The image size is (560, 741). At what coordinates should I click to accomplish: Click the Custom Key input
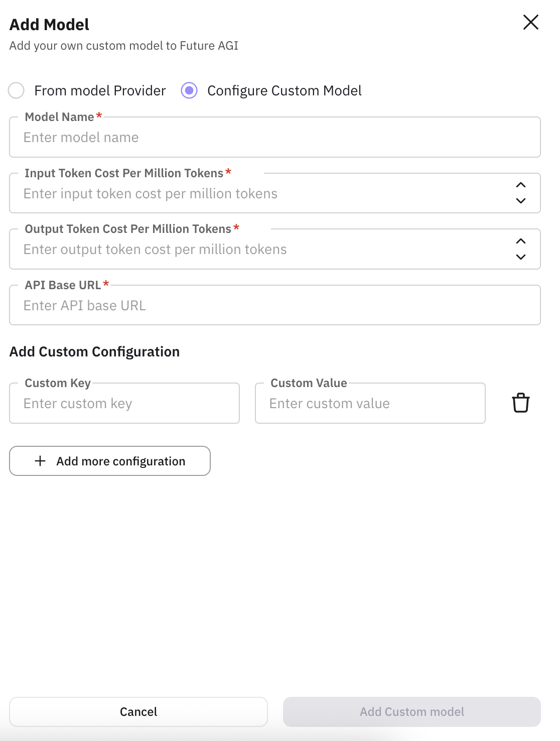[x=124, y=404]
